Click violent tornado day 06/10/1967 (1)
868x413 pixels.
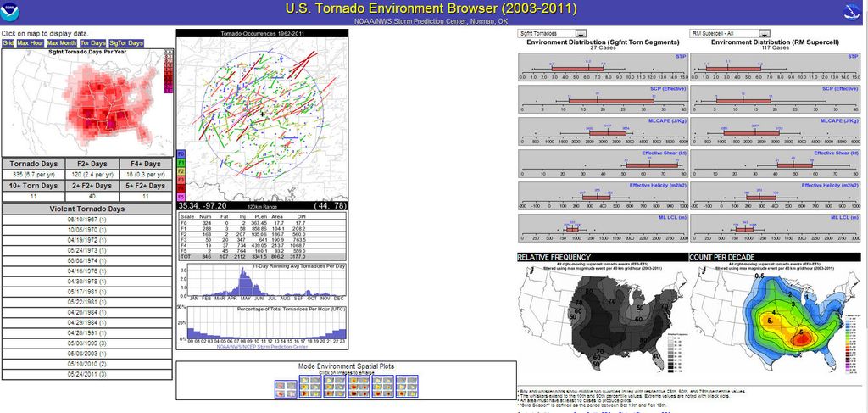click(87, 220)
